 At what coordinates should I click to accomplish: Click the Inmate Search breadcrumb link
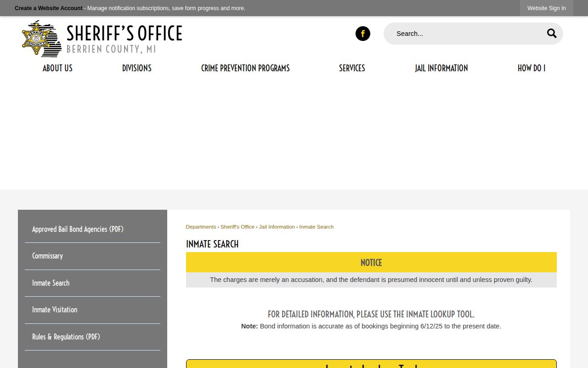[317, 227]
